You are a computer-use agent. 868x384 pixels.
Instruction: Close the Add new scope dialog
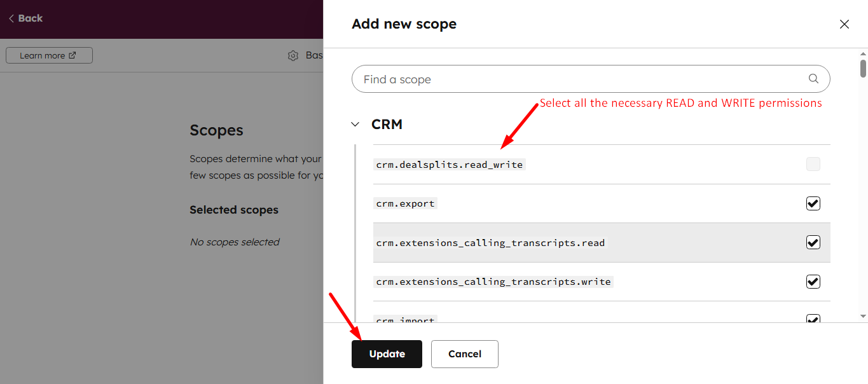tap(844, 24)
